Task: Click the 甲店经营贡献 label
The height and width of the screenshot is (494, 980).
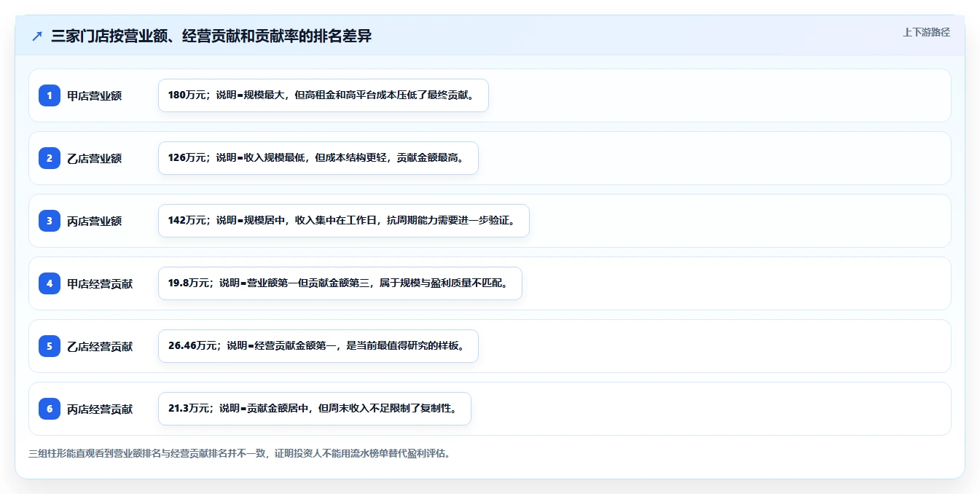Action: coord(100,283)
